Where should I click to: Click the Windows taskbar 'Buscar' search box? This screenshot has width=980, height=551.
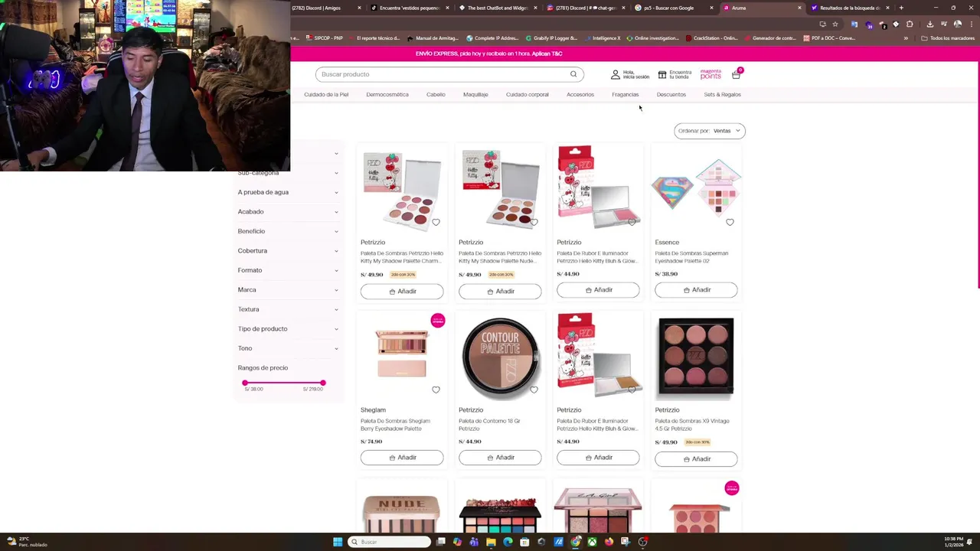[x=389, y=542]
